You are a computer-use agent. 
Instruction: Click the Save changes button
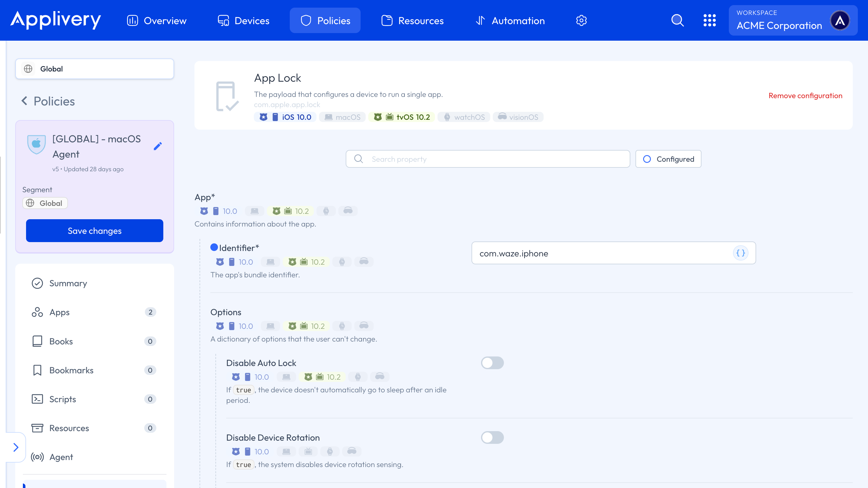[x=95, y=231]
